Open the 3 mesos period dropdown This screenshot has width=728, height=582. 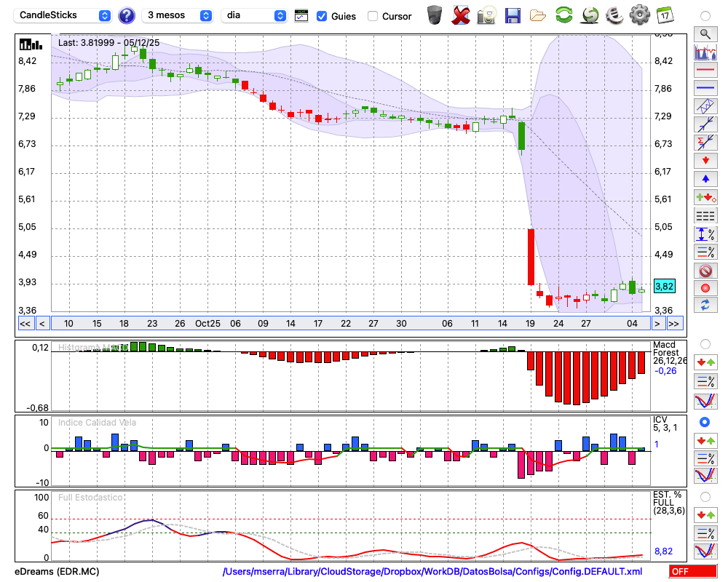point(178,15)
